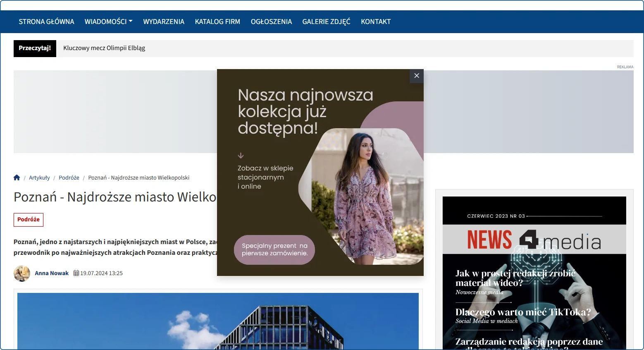The image size is (644, 350).
Task: Click the 'Nasza najnowsza kolekcja już dostępna!' popup heading
Action: 305,112
